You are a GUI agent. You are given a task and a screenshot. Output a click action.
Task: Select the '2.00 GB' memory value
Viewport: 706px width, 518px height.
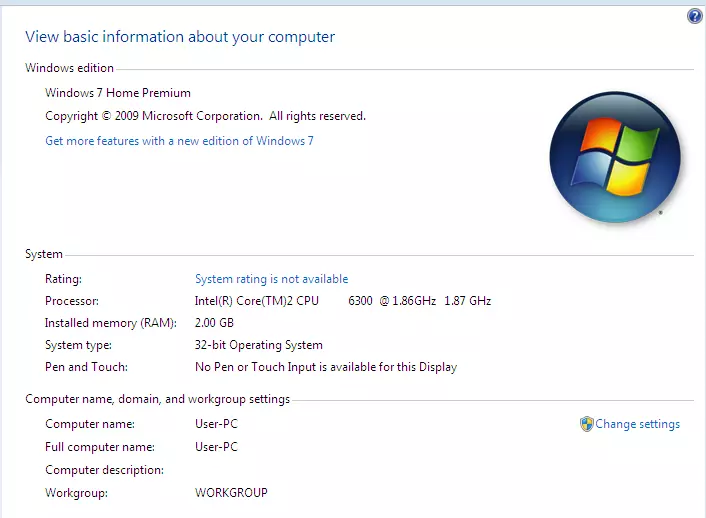click(214, 323)
